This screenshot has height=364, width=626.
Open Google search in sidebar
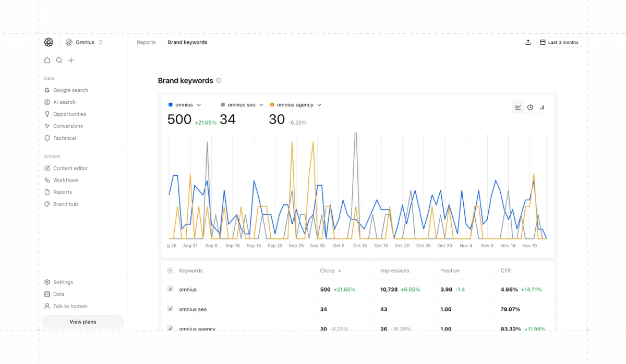click(70, 90)
